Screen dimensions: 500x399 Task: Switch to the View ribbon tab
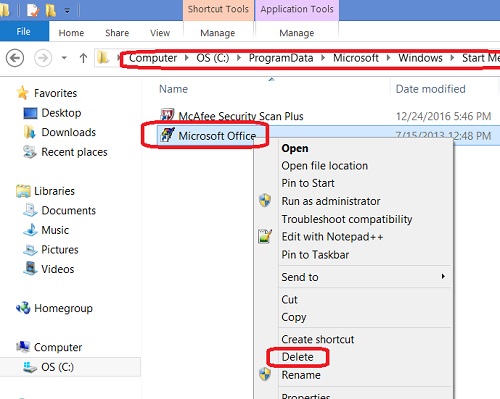[x=160, y=33]
